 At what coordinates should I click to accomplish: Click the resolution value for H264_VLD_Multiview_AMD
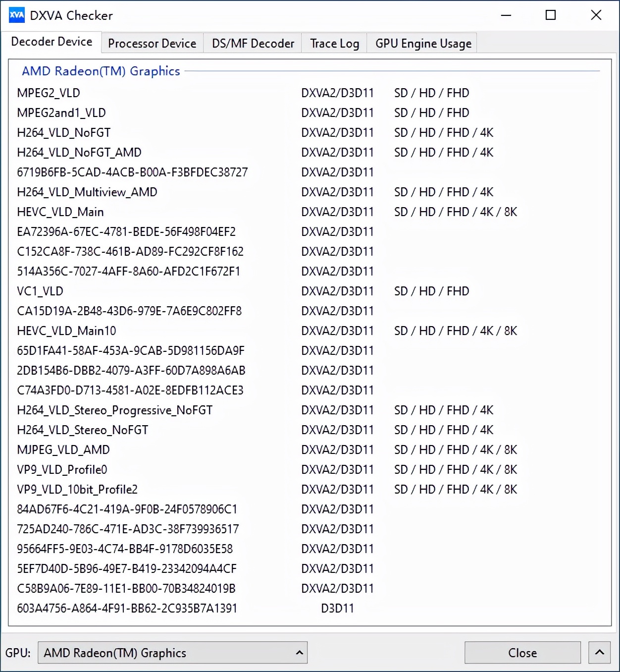coord(444,192)
